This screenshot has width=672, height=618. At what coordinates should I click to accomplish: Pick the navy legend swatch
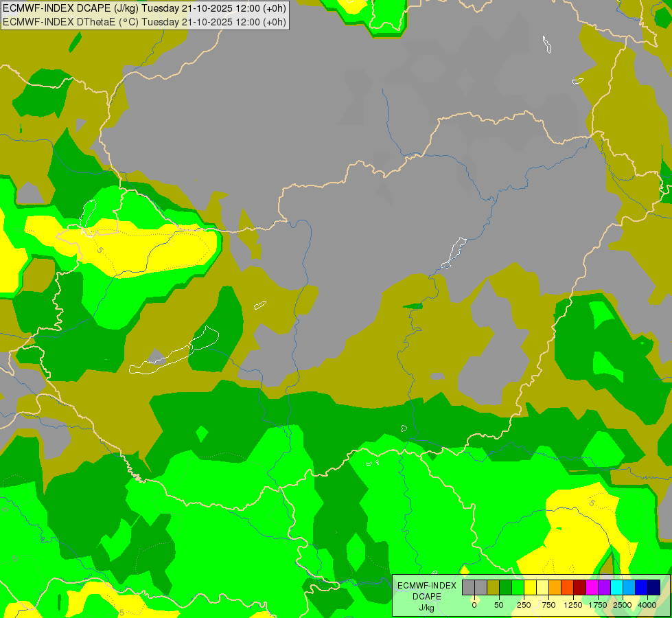click(654, 587)
